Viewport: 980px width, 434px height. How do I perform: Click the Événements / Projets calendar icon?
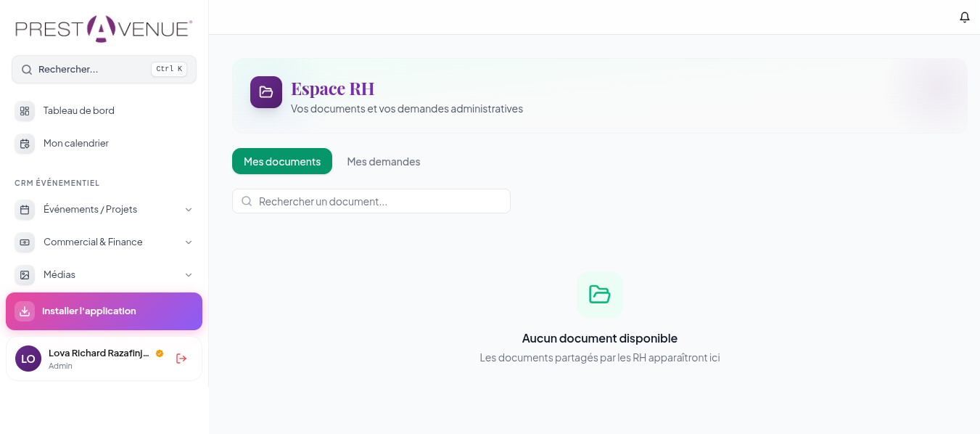[25, 210]
